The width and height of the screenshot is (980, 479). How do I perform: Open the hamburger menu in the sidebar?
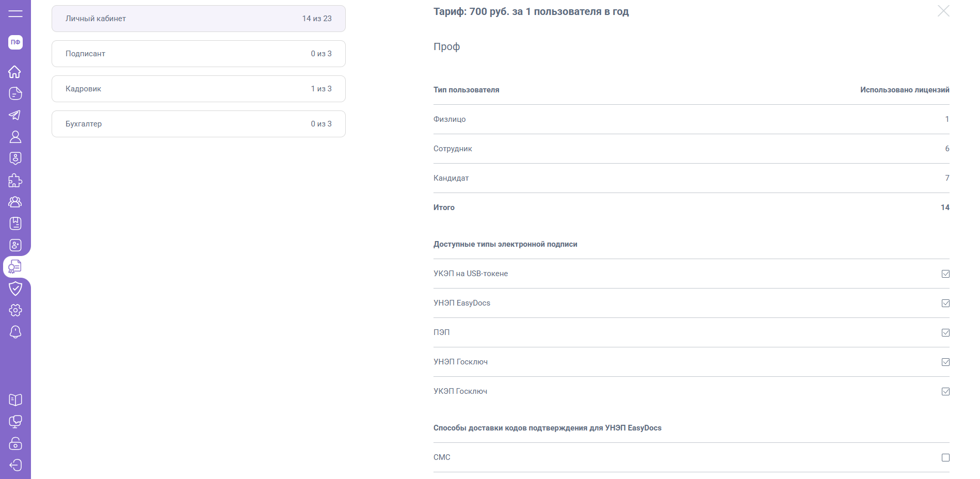click(15, 13)
